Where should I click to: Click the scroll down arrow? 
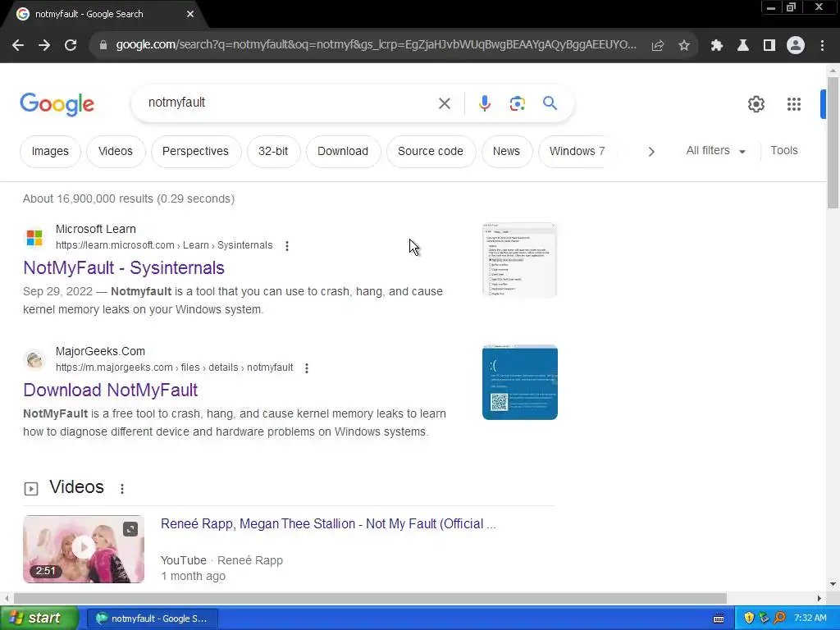click(833, 584)
